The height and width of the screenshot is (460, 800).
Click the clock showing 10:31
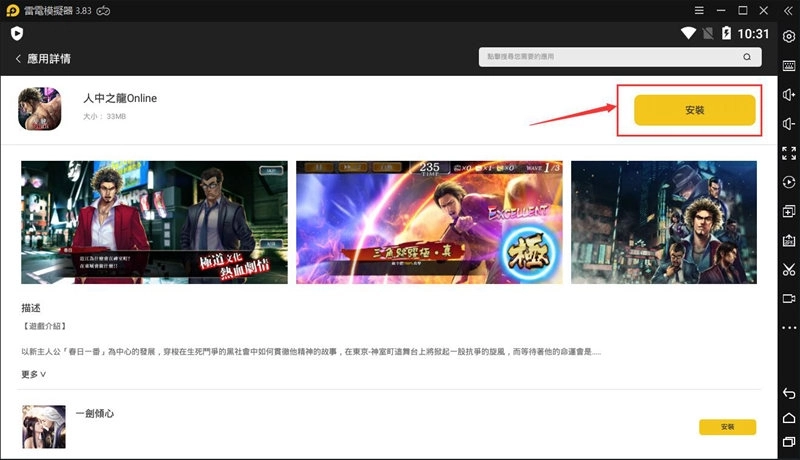[x=753, y=34]
